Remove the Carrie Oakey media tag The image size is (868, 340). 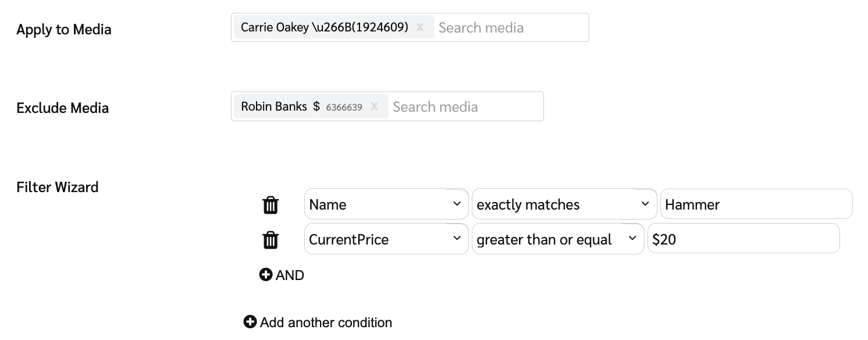pyautogui.click(x=420, y=27)
